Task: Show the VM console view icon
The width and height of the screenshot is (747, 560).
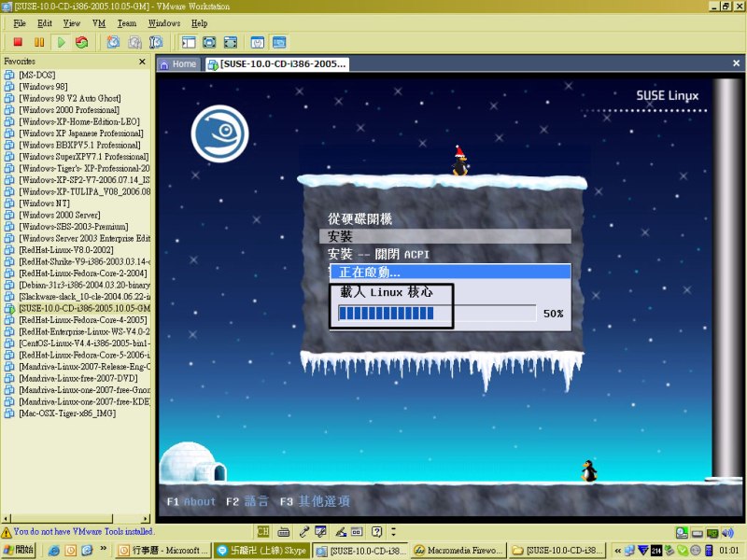Action: pos(279,42)
